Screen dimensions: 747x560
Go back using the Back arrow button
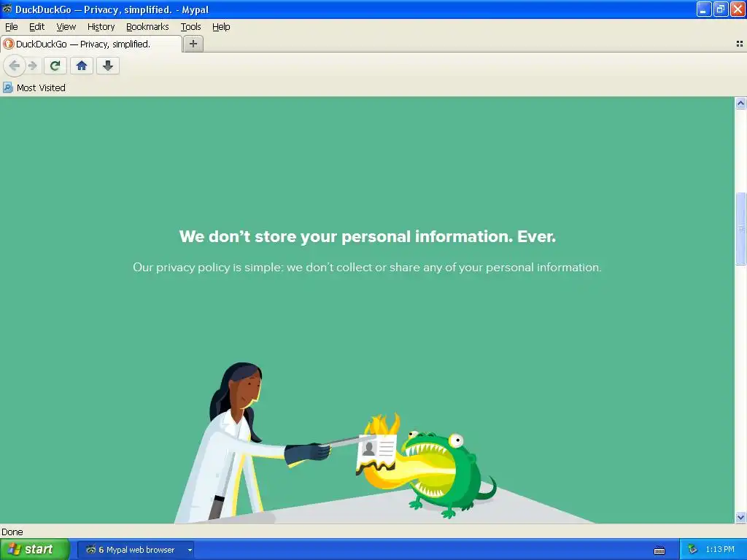point(15,66)
